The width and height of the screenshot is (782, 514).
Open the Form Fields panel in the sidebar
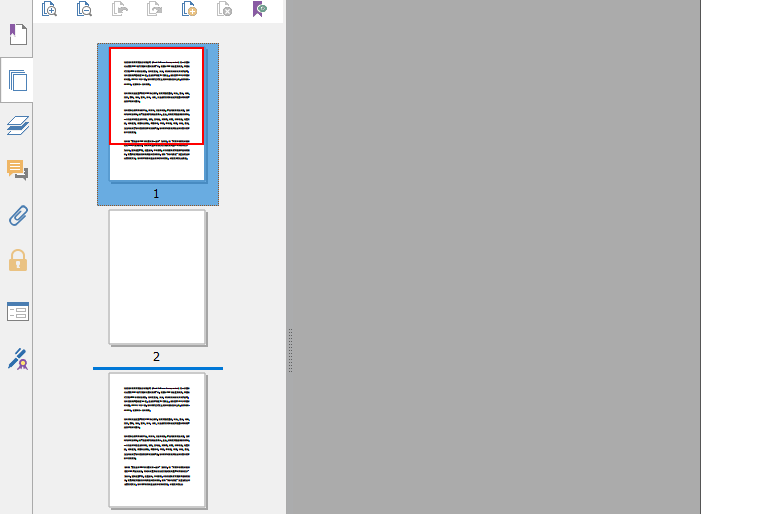[x=17, y=311]
